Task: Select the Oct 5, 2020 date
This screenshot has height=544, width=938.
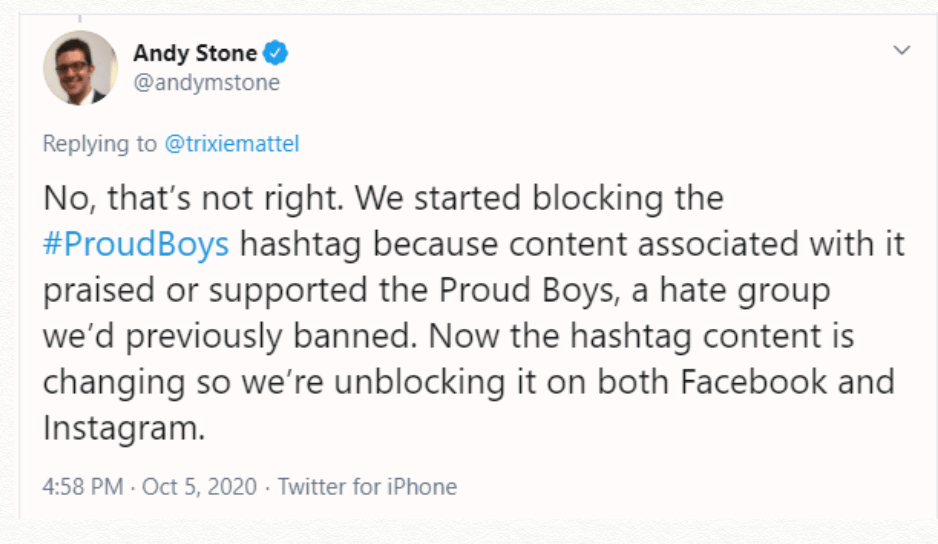Action: [199, 487]
